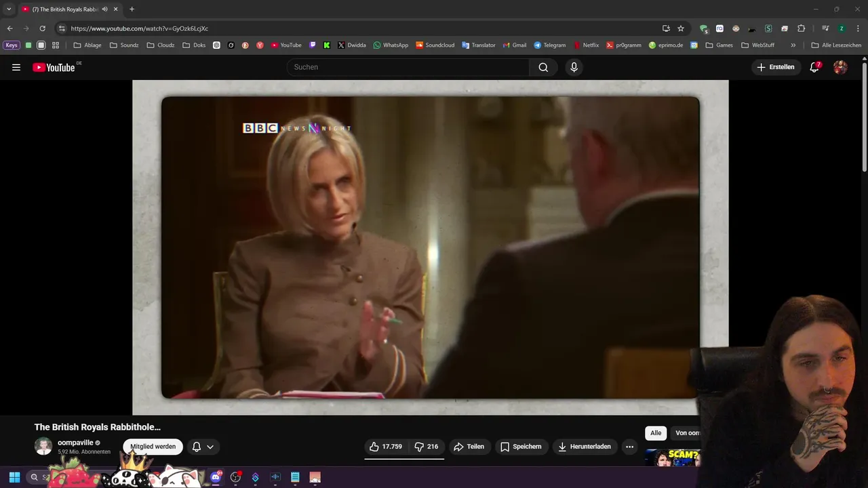868x488 pixels.
Task: Open the pr0gramm bookmark
Action: 623,45
